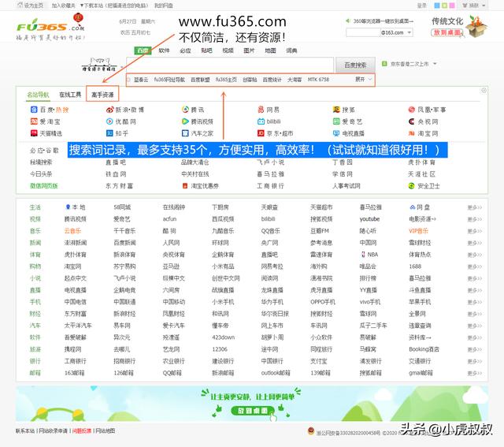Click the location pin beside 本地
The height and width of the screenshot is (447, 504).
[68, 207]
